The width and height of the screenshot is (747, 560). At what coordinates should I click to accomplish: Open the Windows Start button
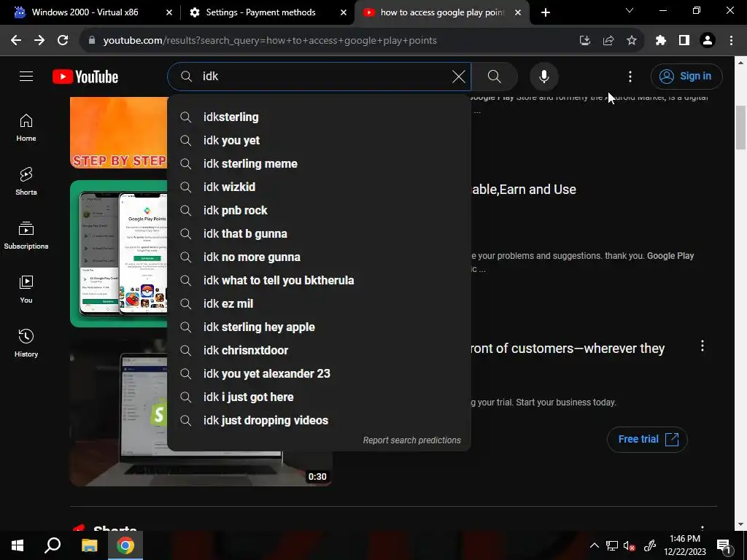click(18, 545)
